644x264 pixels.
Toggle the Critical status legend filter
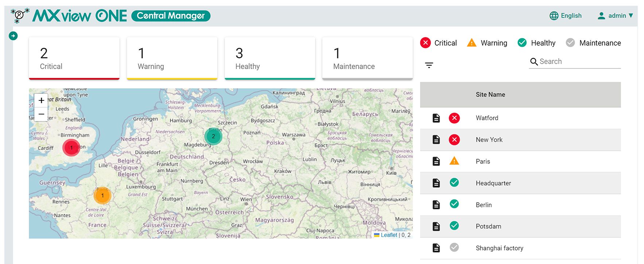pos(438,43)
